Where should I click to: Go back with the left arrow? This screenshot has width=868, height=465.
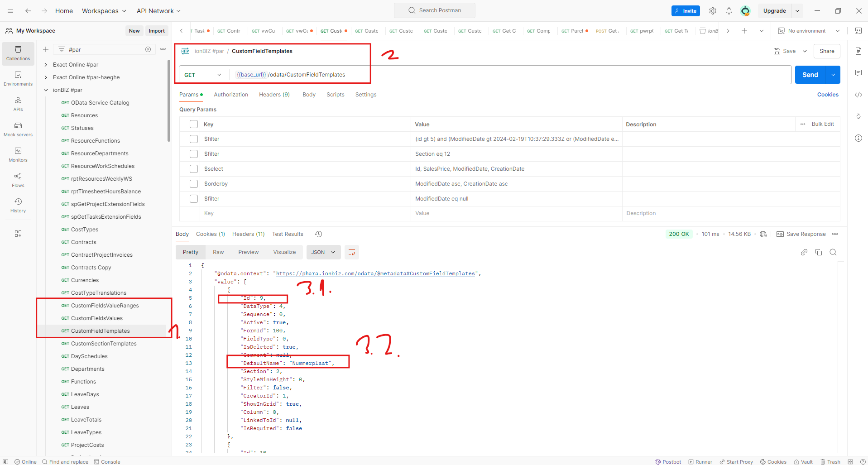28,11
